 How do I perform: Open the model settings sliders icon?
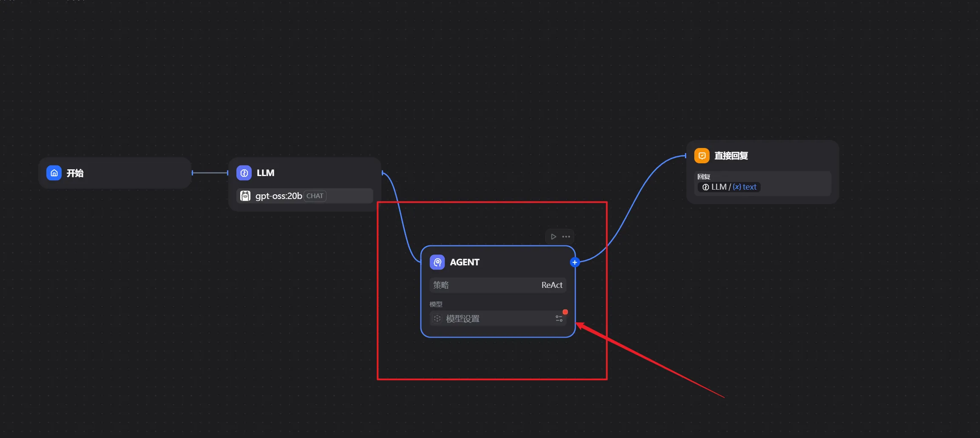coord(559,319)
